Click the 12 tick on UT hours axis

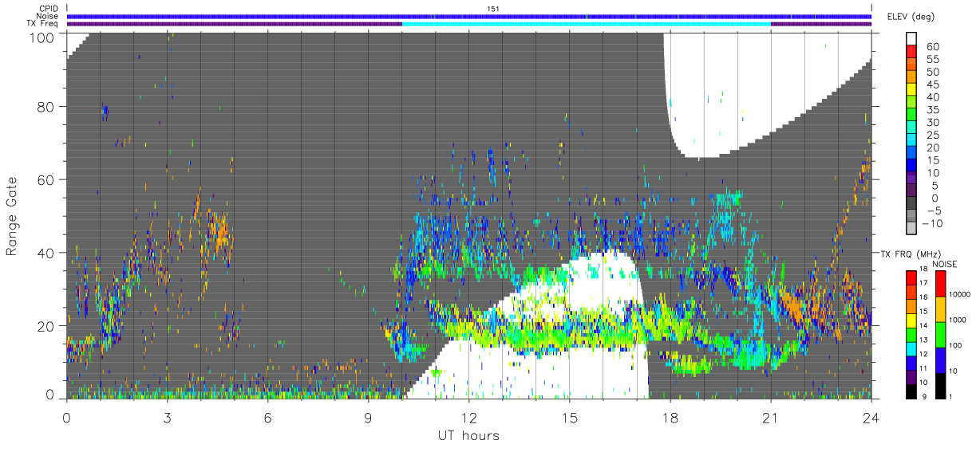[469, 416]
